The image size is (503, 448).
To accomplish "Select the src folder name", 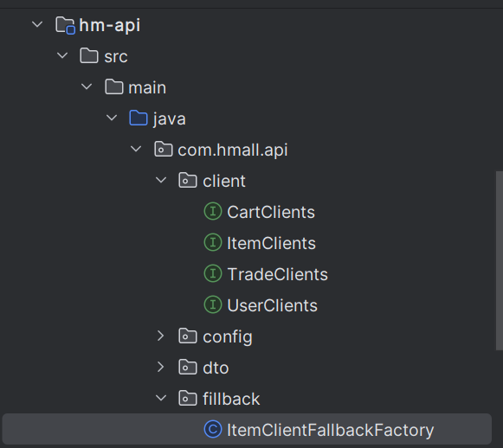I will click(x=116, y=57).
